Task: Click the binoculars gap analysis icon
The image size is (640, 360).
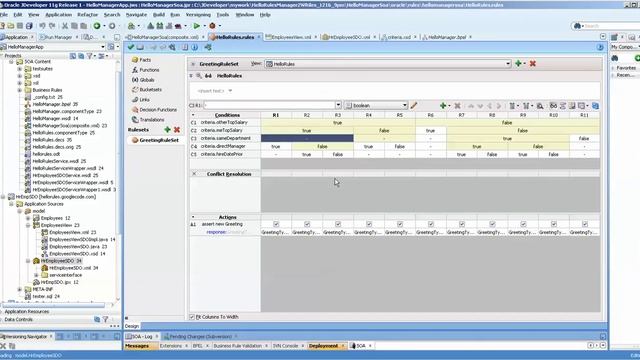Action: (x=553, y=106)
